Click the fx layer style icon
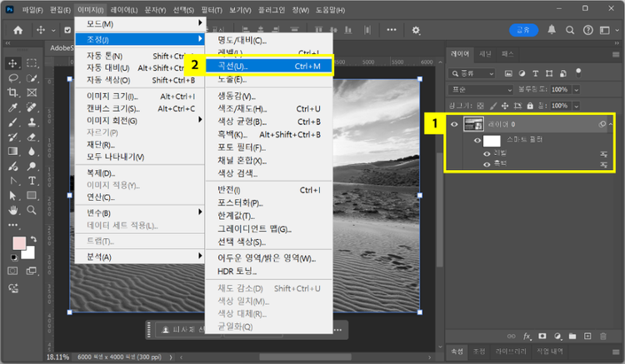The image size is (625, 364). [x=527, y=337]
